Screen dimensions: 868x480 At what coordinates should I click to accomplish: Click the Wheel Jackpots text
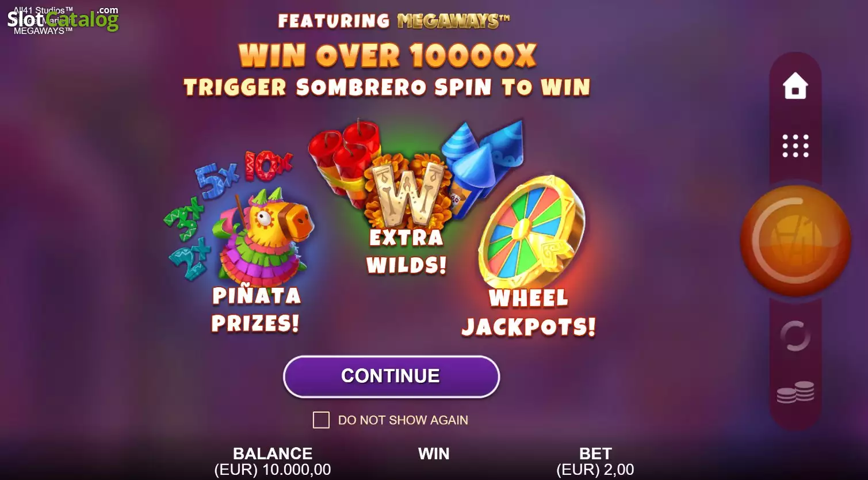pos(529,313)
